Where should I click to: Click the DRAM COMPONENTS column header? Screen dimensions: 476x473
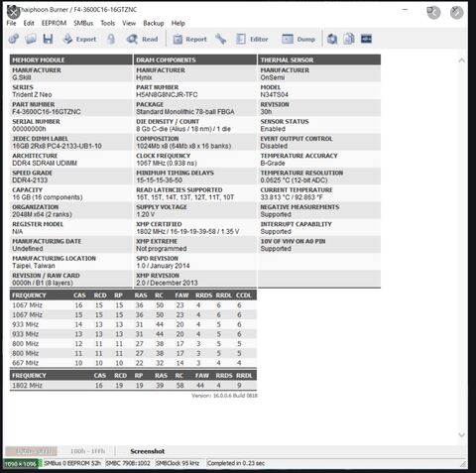click(x=195, y=59)
